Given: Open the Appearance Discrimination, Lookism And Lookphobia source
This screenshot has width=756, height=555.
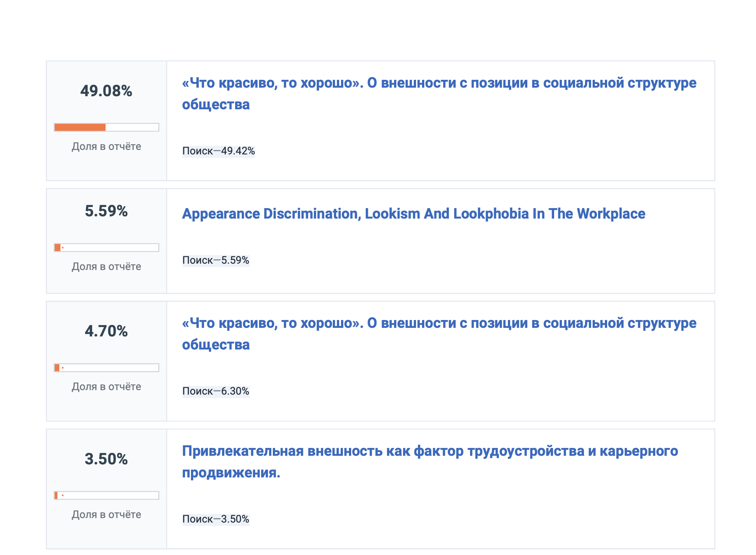Looking at the screenshot, I should pos(412,214).
